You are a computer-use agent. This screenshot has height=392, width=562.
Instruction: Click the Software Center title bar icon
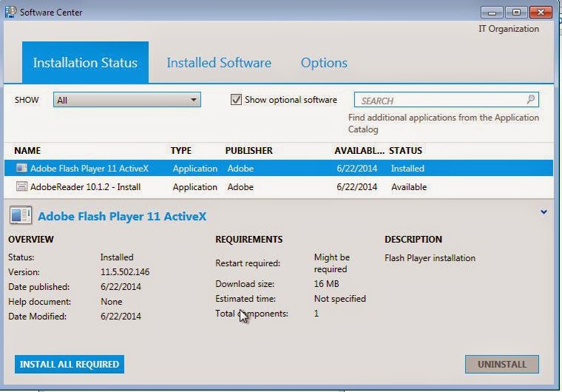(11, 12)
